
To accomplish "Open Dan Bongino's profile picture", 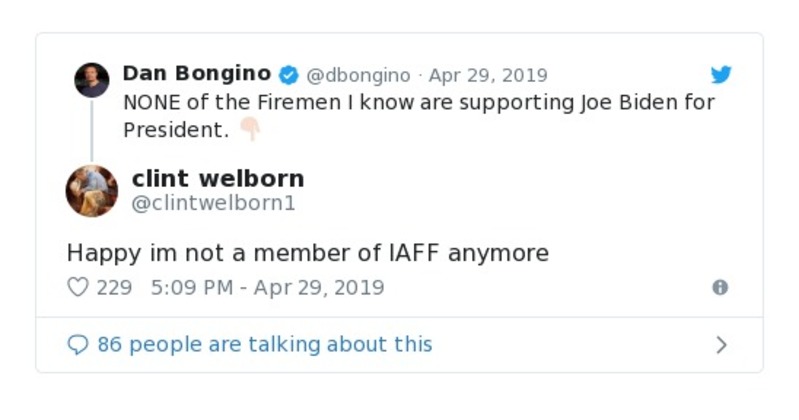I will pos(92,80).
